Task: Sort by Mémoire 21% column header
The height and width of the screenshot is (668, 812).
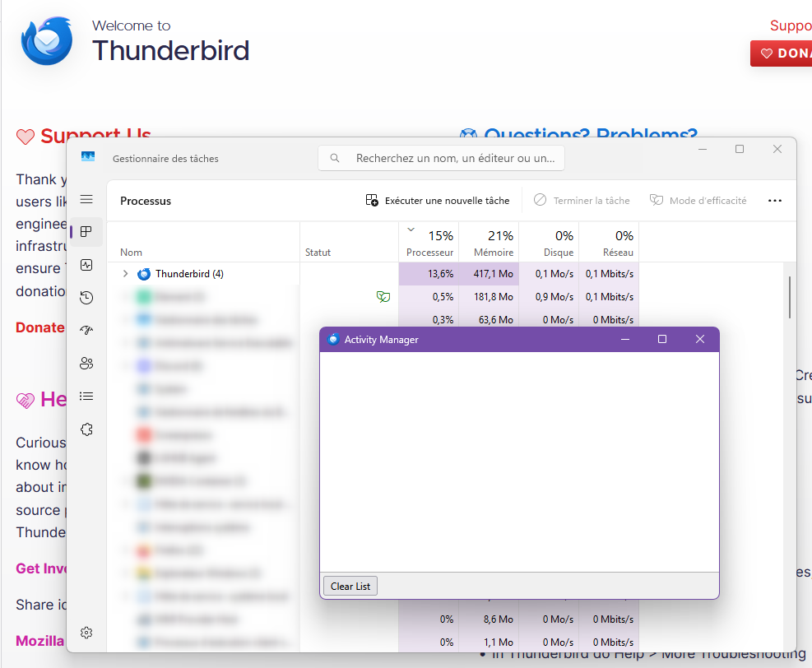Action: pos(489,242)
